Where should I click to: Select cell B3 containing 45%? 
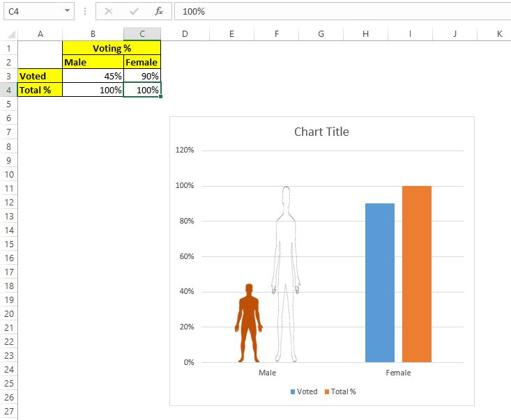click(93, 76)
